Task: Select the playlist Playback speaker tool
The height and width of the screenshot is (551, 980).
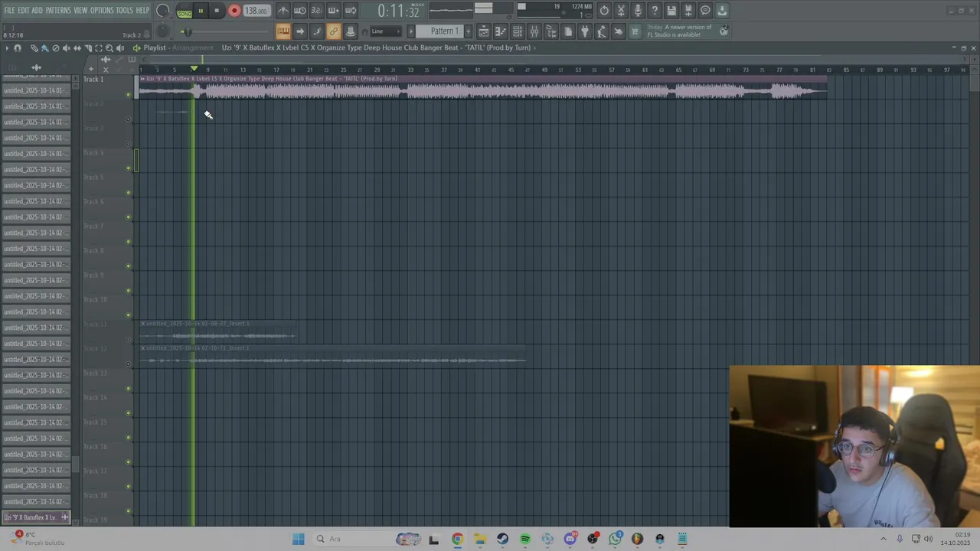Action: click(x=120, y=48)
